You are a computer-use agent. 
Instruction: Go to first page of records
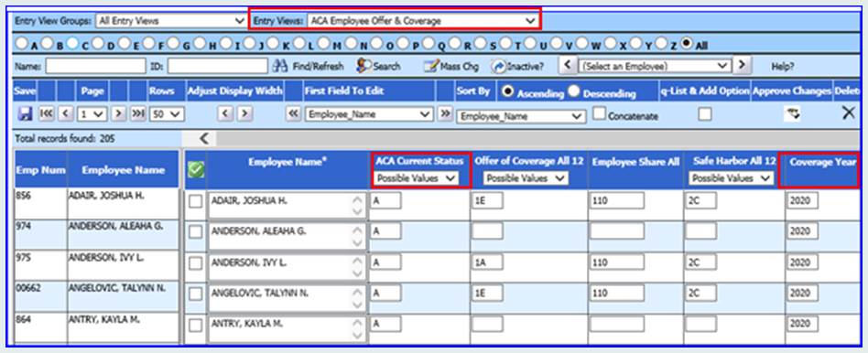[47, 114]
